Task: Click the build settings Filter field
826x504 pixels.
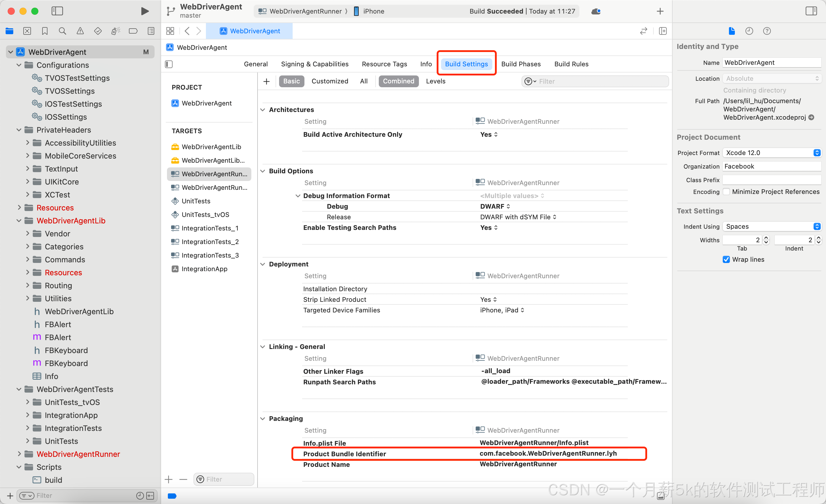Action: 595,81
